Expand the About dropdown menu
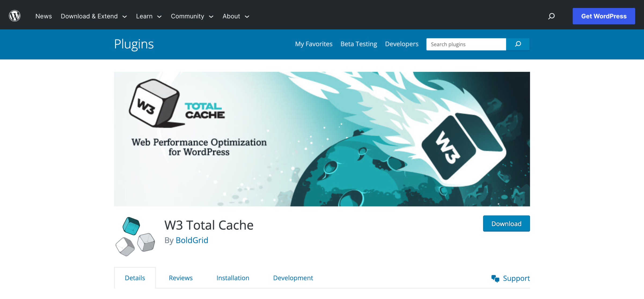This screenshot has height=299, width=644. pyautogui.click(x=236, y=16)
